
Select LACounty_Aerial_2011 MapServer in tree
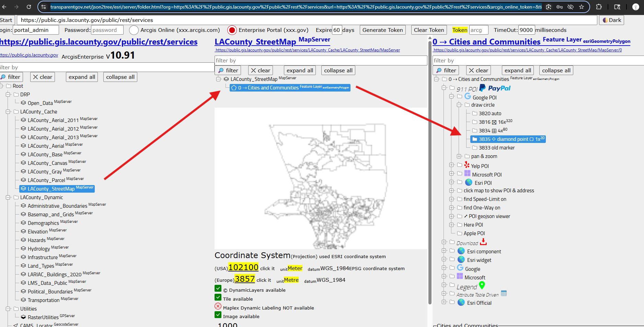(59, 120)
